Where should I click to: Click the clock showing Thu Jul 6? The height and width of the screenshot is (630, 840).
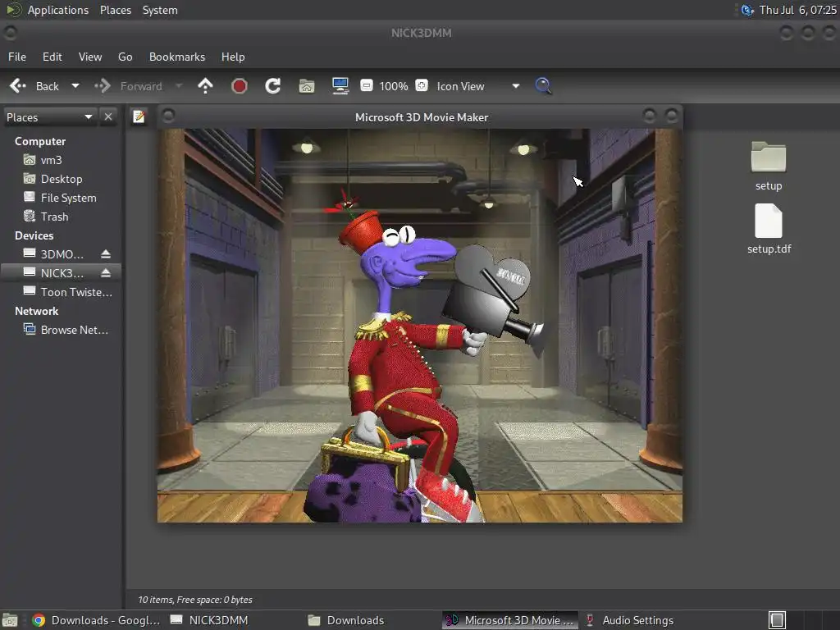797,10
